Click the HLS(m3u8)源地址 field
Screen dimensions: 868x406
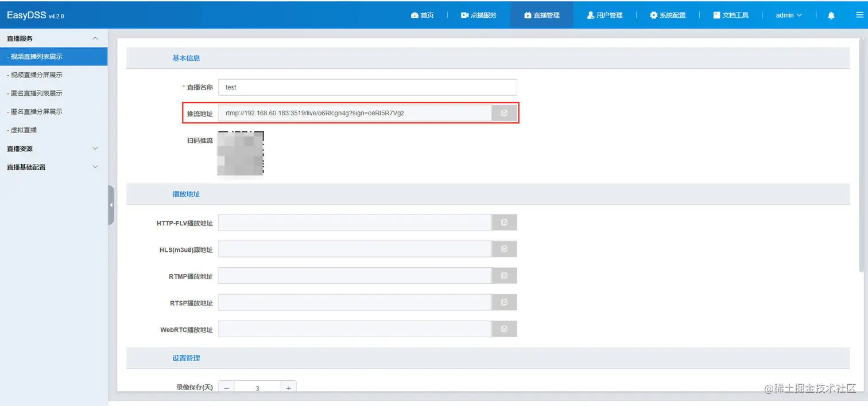tap(355, 249)
